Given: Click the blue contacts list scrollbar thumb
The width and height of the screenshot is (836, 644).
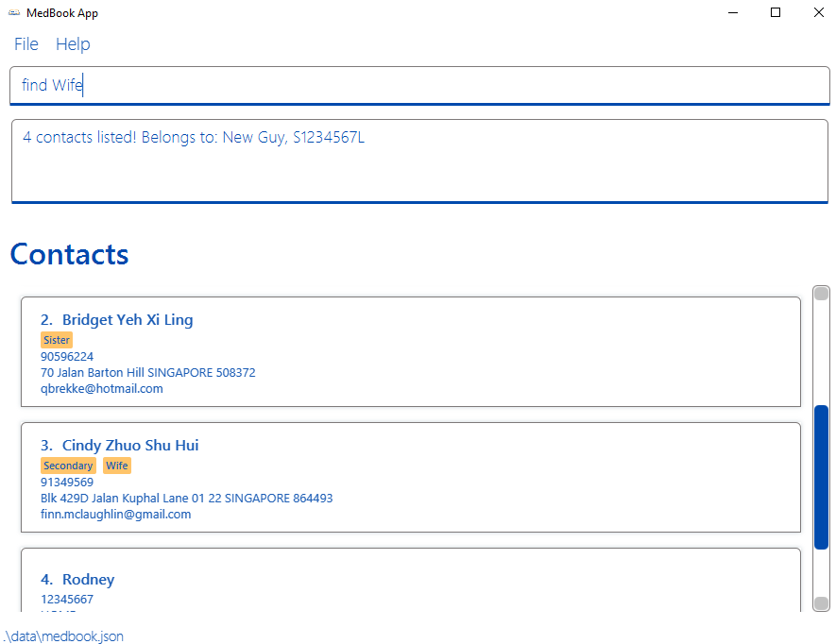Looking at the screenshot, I should tap(821, 477).
